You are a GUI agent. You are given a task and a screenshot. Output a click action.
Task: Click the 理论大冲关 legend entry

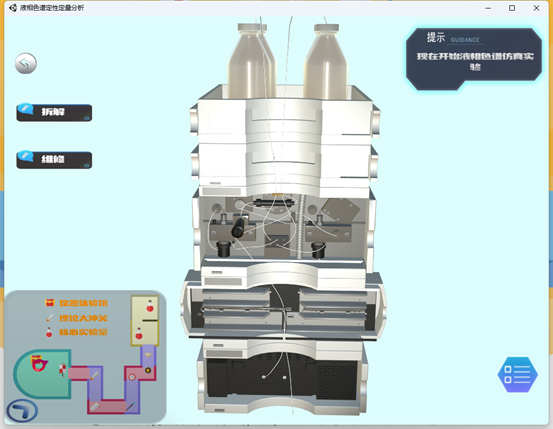point(77,318)
